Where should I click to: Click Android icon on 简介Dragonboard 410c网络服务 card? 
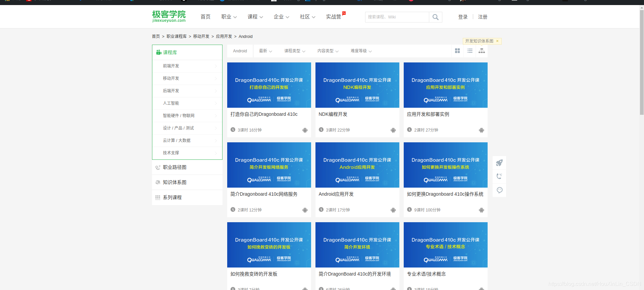point(305,210)
